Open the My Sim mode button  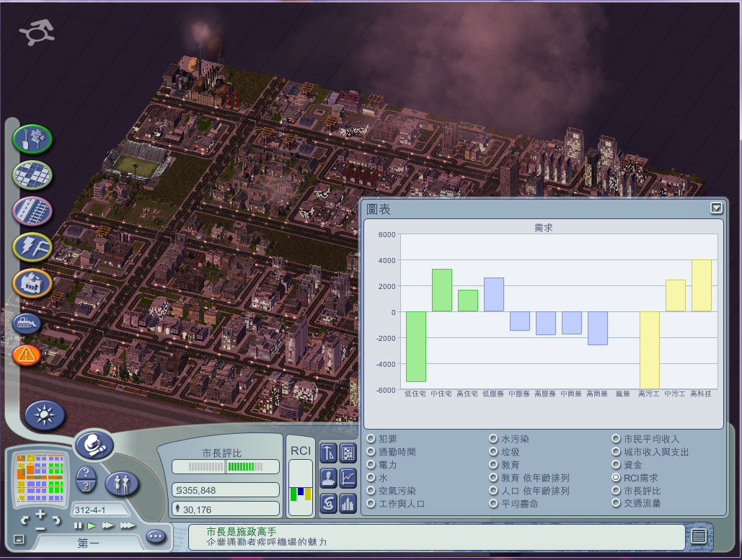point(123,482)
